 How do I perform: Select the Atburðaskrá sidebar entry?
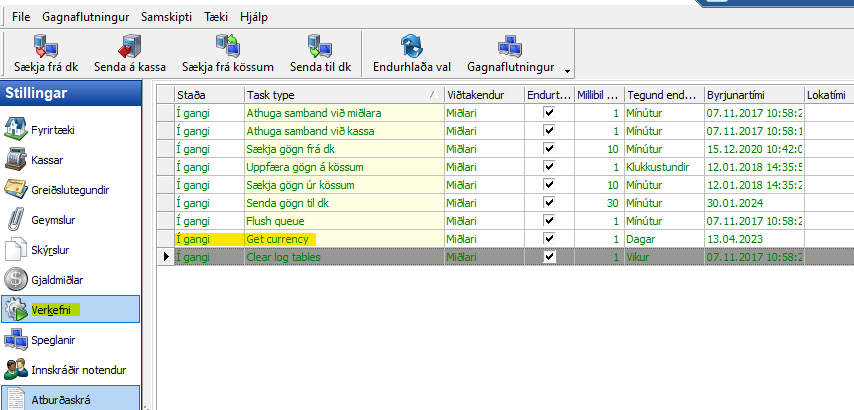coord(62,399)
